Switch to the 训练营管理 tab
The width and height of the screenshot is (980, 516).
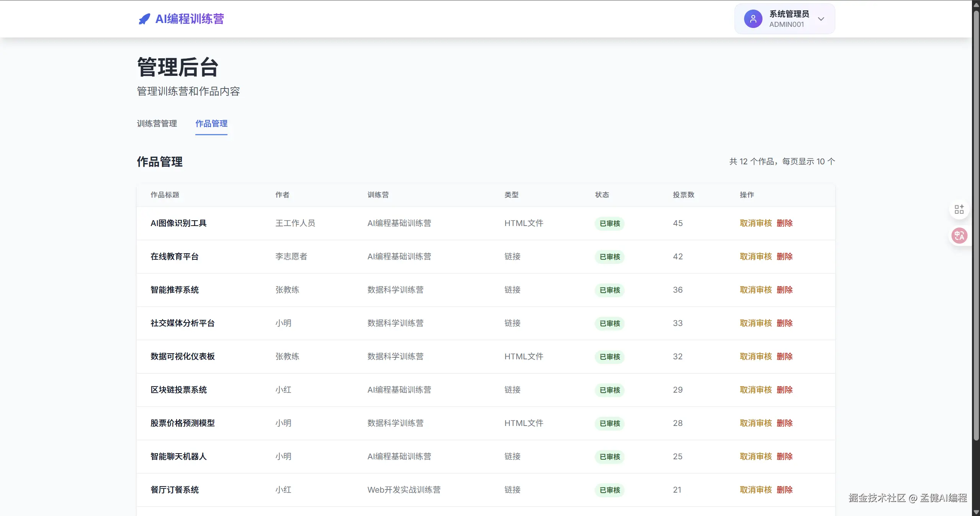[x=157, y=123]
